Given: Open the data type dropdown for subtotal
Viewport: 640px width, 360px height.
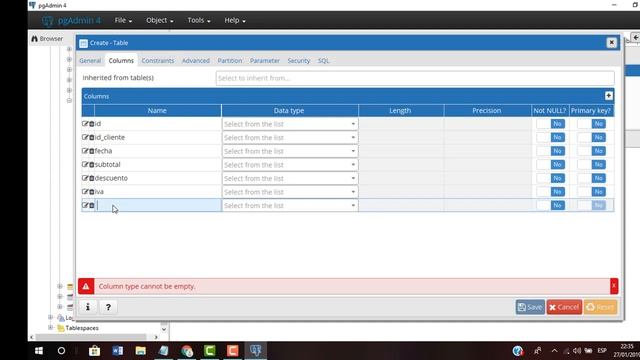Looking at the screenshot, I should (290, 164).
